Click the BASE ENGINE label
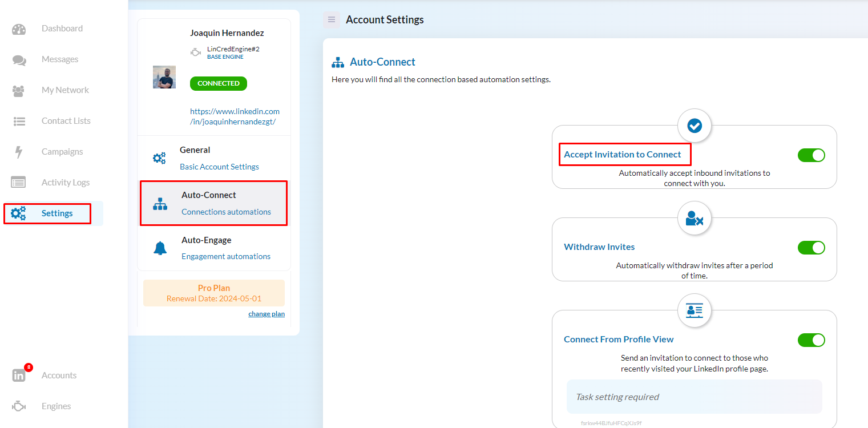The width and height of the screenshot is (868, 428). point(225,57)
